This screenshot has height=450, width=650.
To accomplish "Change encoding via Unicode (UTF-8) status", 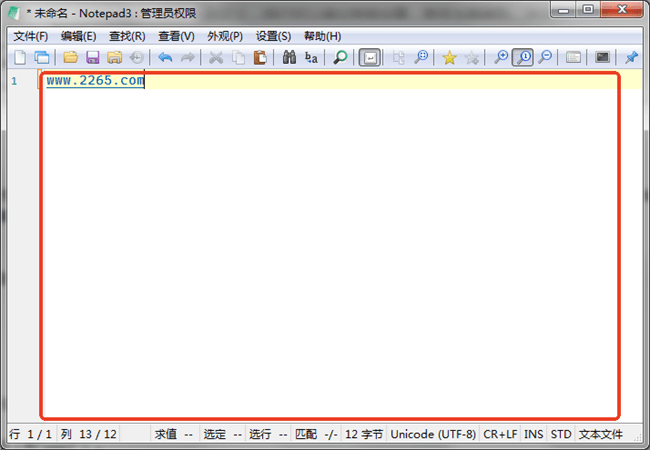I will tap(433, 434).
